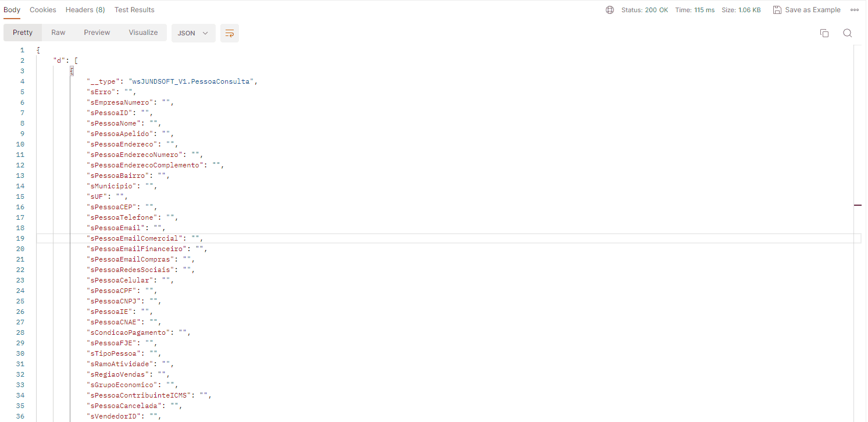
Task: Click the "sPessoaCNAE" key
Action: (x=113, y=322)
